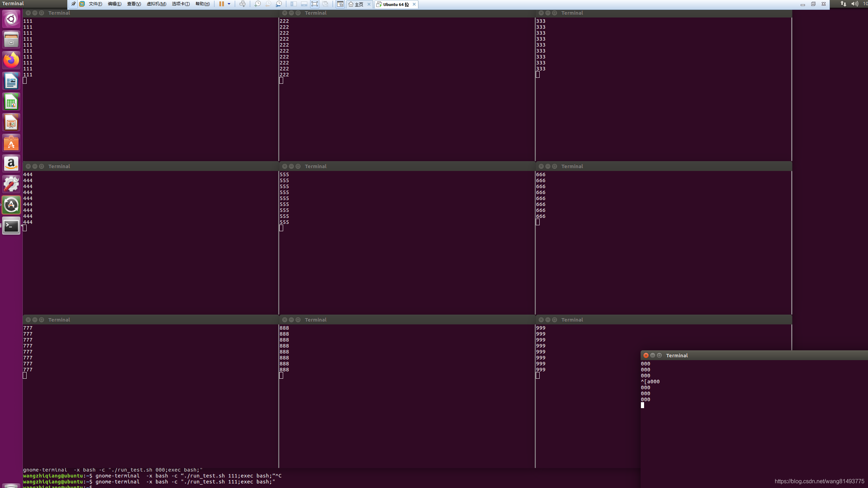Close the 000 output Terminal window
This screenshot has width=868, height=488.
coord(646,355)
